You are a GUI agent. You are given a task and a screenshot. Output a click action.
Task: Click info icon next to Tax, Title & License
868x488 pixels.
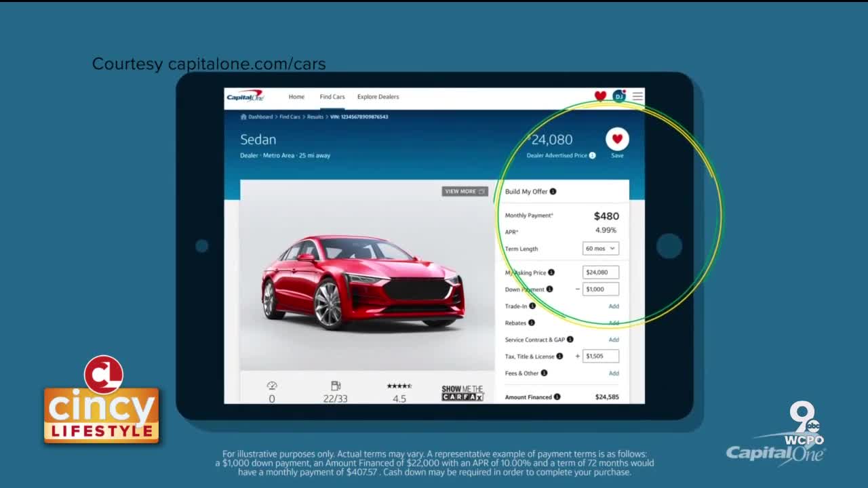coord(559,357)
